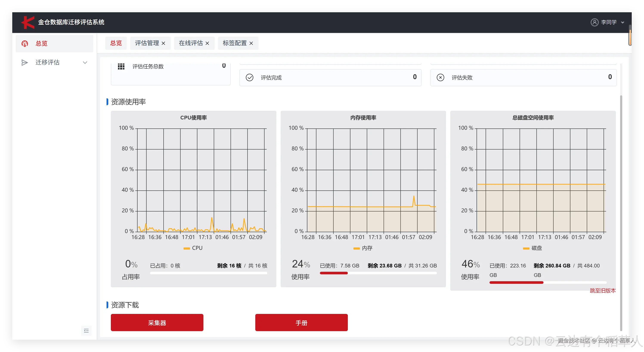Close the 评估管理 tab

(164, 43)
